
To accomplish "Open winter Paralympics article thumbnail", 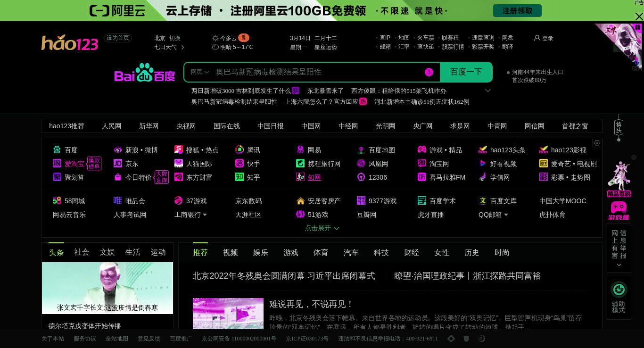I will click(228, 313).
